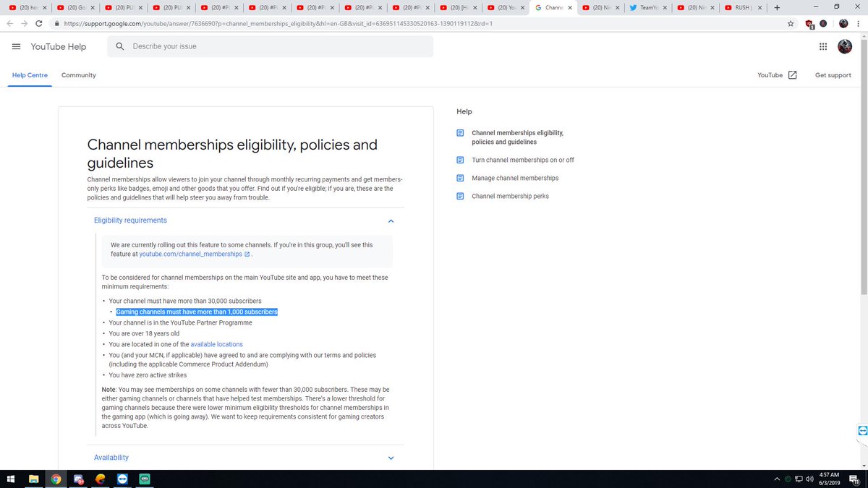This screenshot has height=488, width=868.
Task: Open the YouTube Help hamburger menu
Action: [16, 46]
